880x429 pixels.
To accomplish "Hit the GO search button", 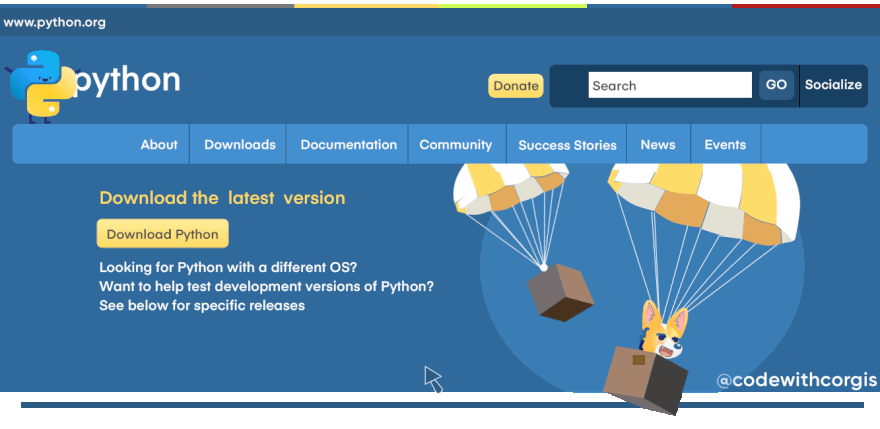I will pos(776,85).
